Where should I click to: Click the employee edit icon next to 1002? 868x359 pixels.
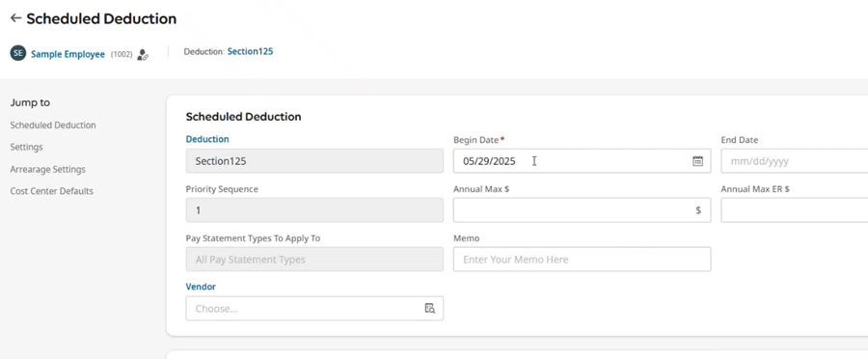(x=143, y=54)
